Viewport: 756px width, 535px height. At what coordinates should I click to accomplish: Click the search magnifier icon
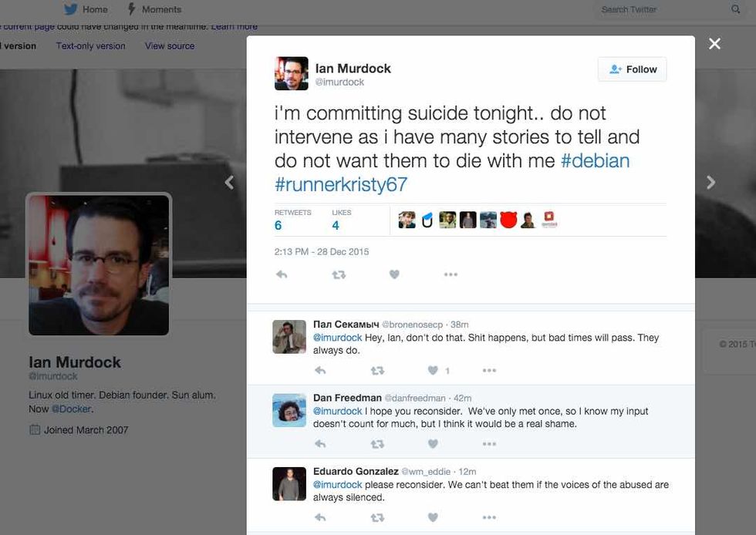[735, 9]
